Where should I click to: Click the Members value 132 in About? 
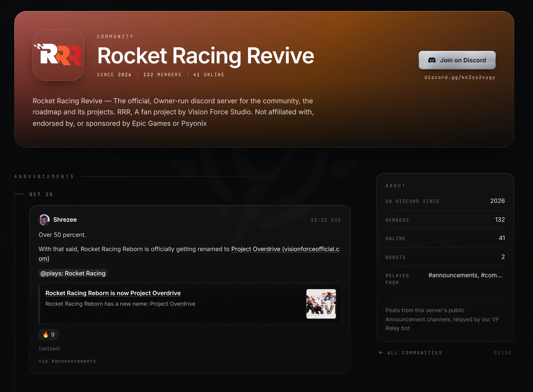(x=500, y=220)
